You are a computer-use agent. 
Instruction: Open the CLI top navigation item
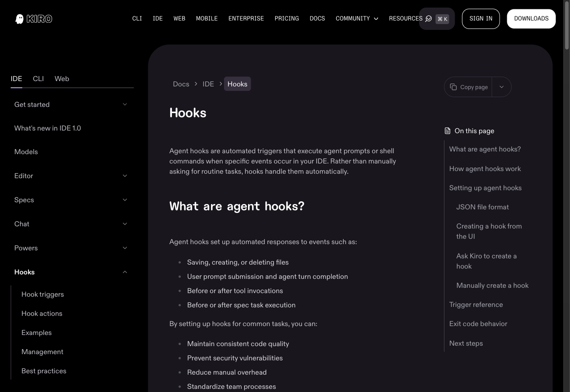pos(137,19)
